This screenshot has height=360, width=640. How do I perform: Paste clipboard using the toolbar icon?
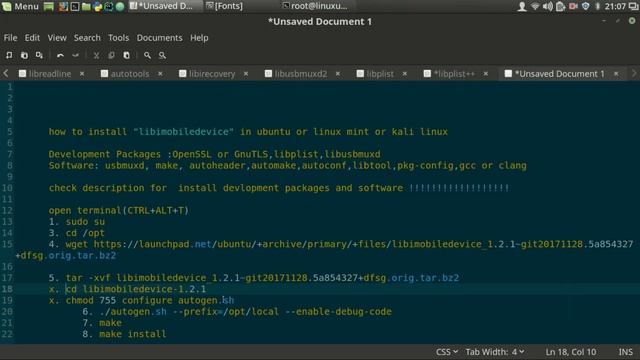click(127, 55)
